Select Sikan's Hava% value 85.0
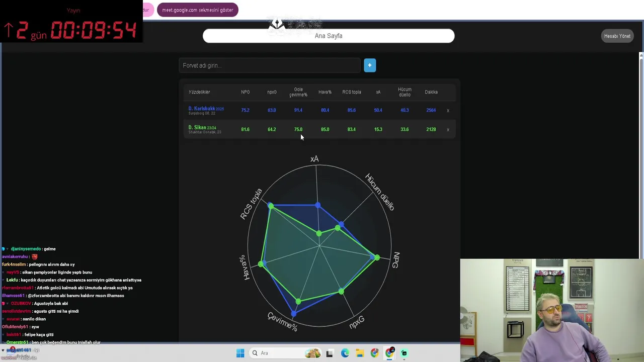The image size is (644, 362). pyautogui.click(x=325, y=129)
